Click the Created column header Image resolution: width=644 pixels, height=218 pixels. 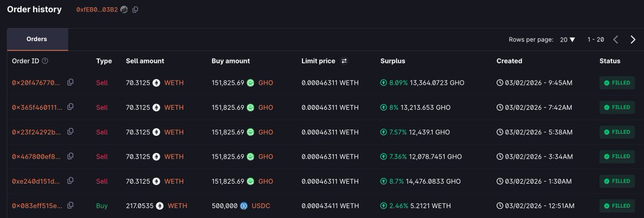pyautogui.click(x=509, y=61)
